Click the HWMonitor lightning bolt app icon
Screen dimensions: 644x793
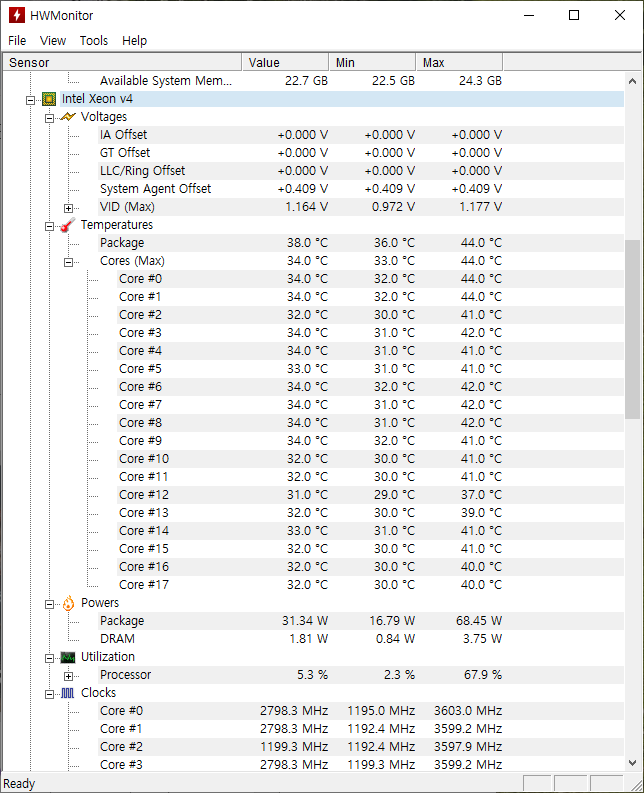[17, 15]
